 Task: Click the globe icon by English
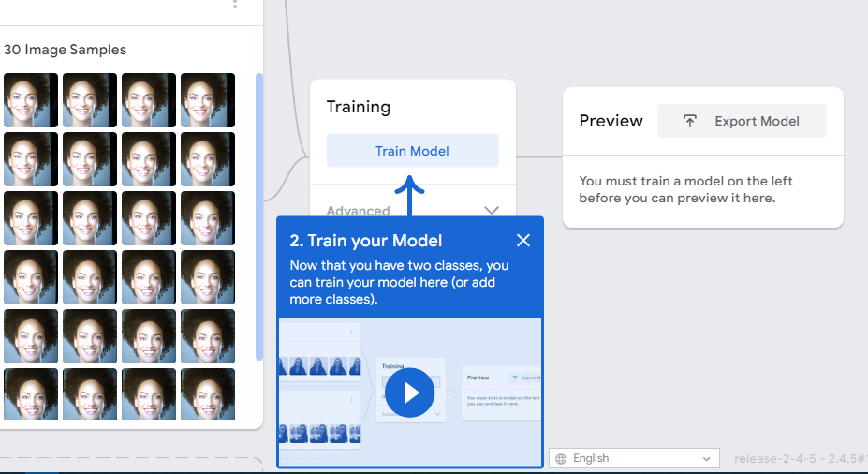coord(561,458)
